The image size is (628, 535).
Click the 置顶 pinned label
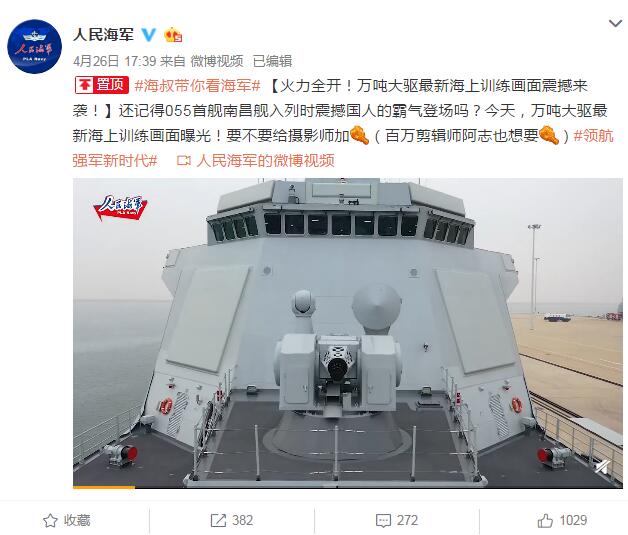tap(102, 85)
